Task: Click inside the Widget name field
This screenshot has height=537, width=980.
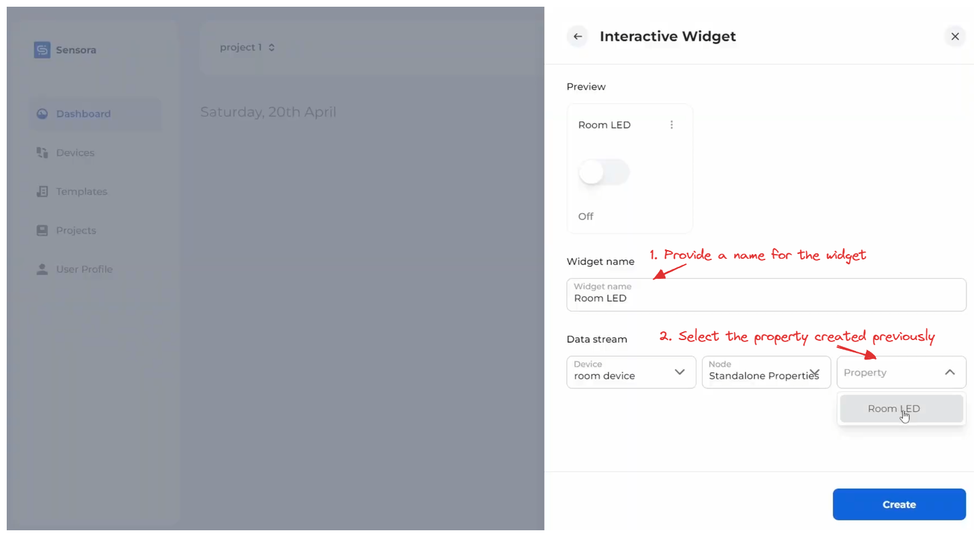Action: click(766, 294)
